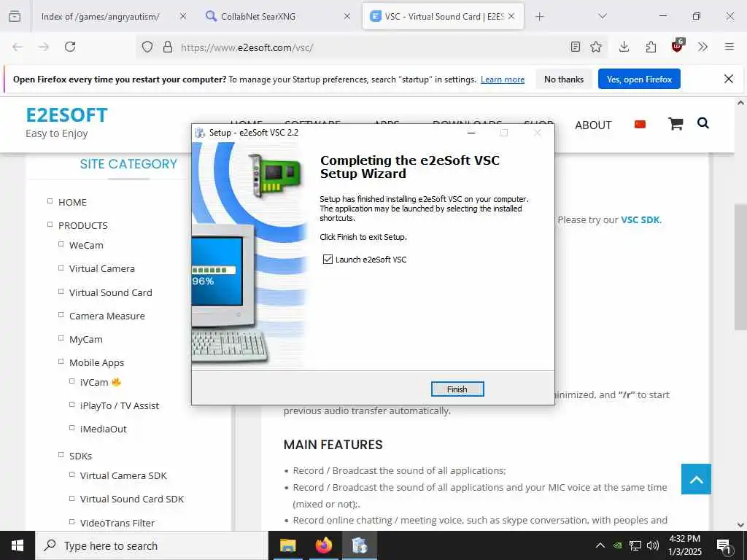The width and height of the screenshot is (747, 560).
Task: Click the No thanks button
Action: pos(564,79)
